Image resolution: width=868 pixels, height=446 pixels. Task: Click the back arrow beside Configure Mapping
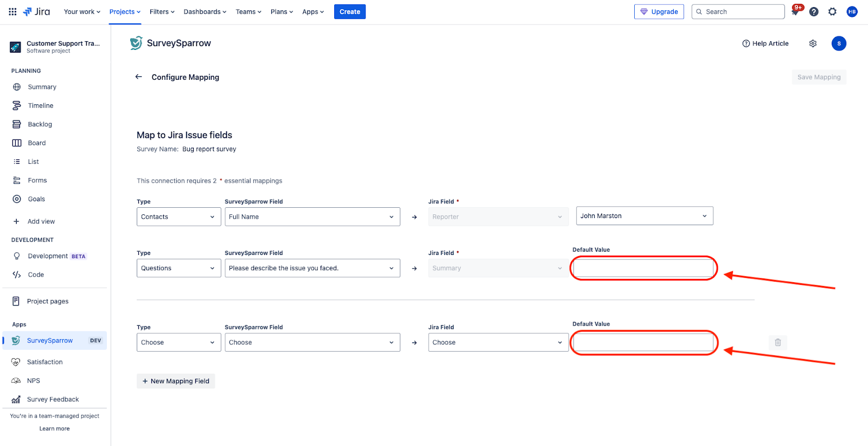tap(138, 77)
